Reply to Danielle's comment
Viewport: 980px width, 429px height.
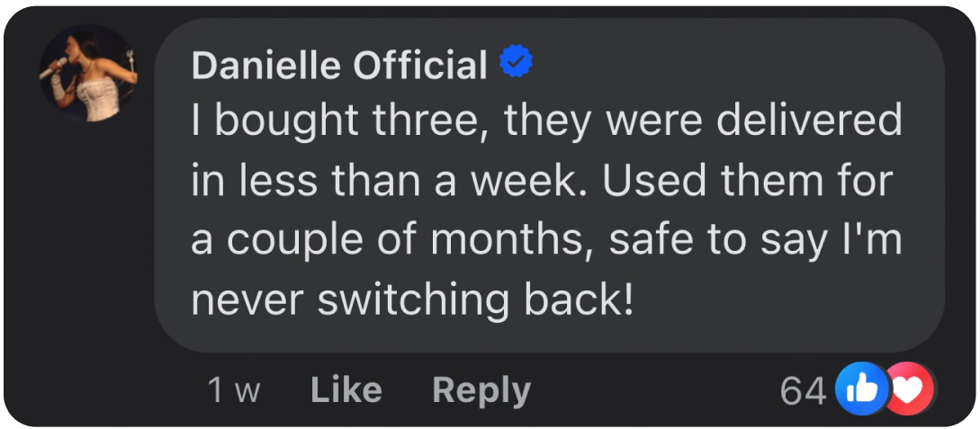pyautogui.click(x=481, y=390)
